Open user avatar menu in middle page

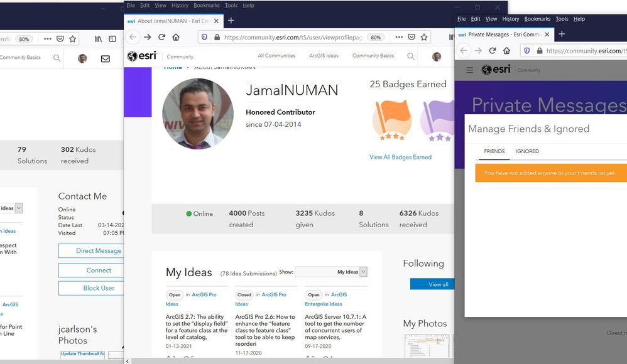437,56
